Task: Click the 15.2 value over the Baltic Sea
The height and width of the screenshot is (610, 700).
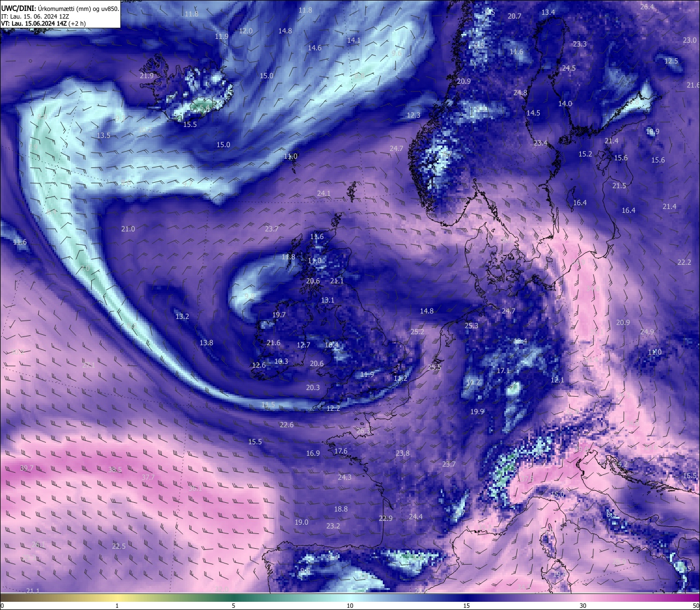Action: click(x=585, y=154)
